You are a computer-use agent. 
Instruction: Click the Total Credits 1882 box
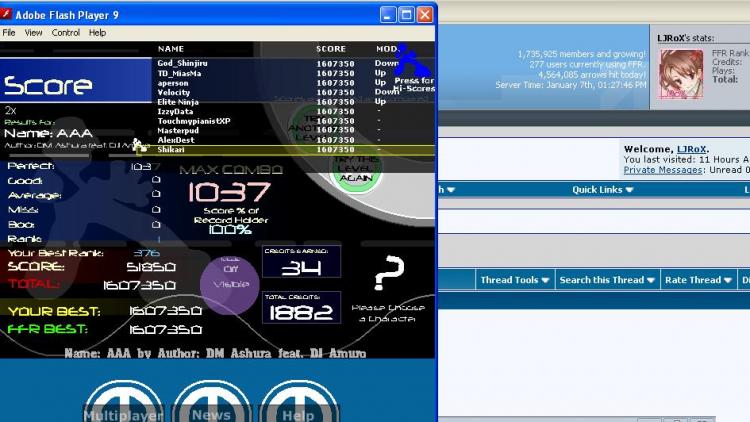point(301,307)
